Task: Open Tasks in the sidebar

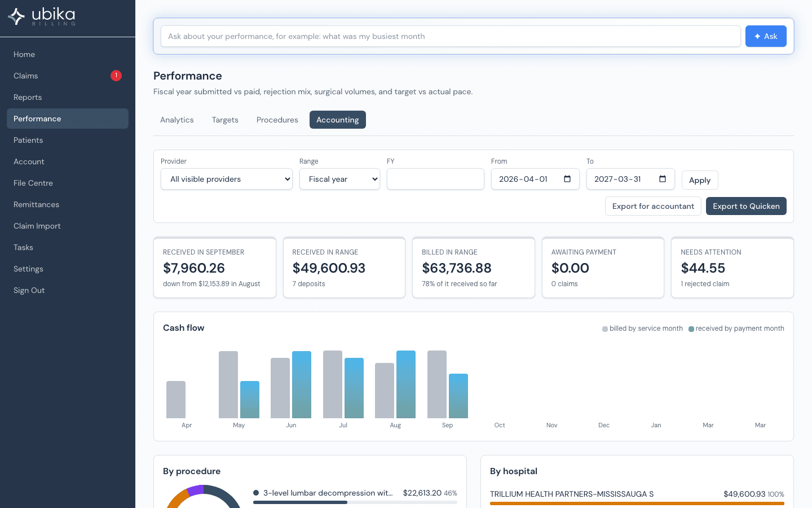Action: [68, 247]
